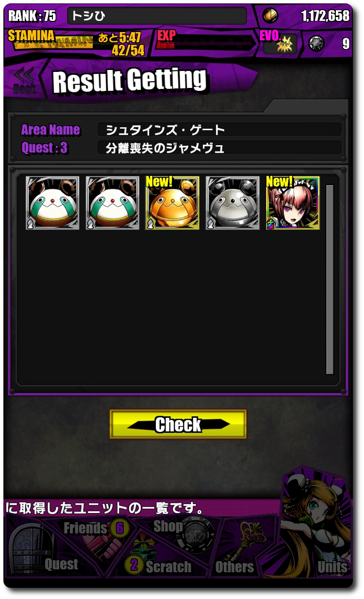Click the player name field トシひ
Image resolution: width=364 pixels, height=599 pixels.
point(157,16)
